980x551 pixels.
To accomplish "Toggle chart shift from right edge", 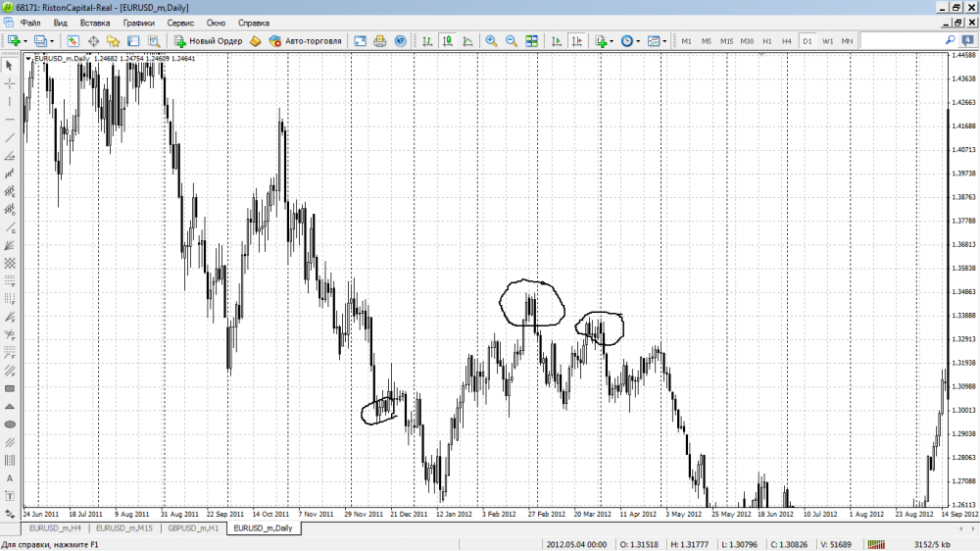I will coord(576,41).
